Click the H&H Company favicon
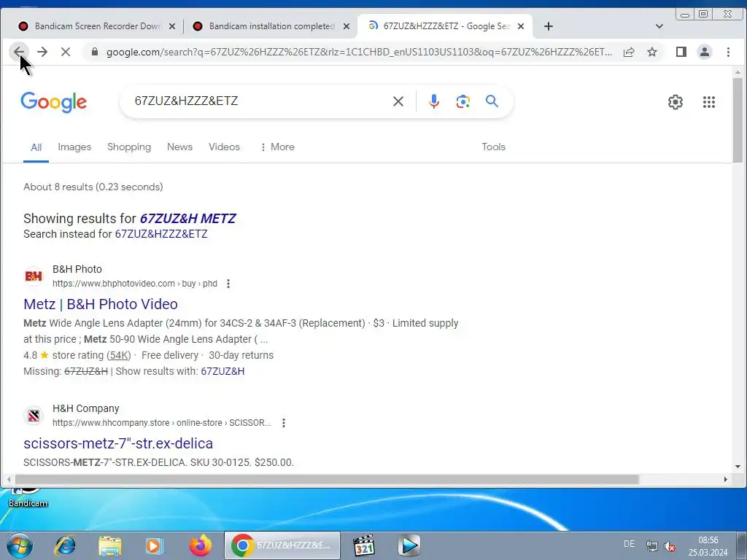Screen dimensions: 747x560 34,416
